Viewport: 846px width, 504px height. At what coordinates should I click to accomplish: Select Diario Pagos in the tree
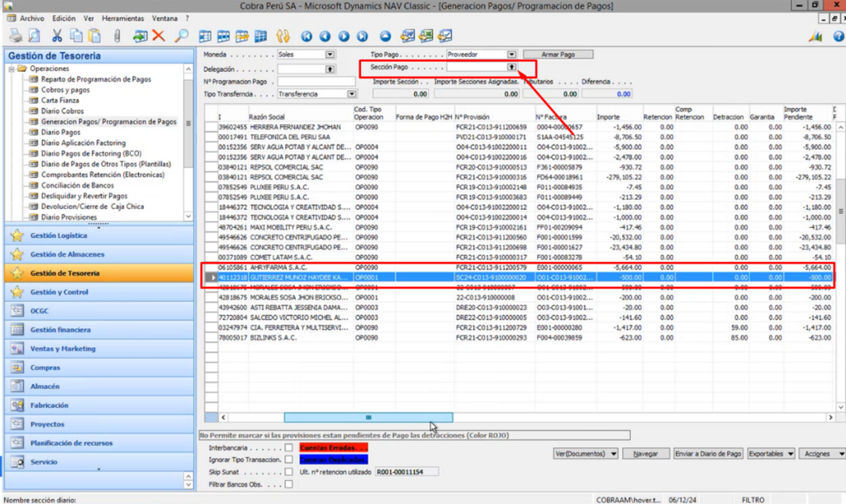pos(60,132)
